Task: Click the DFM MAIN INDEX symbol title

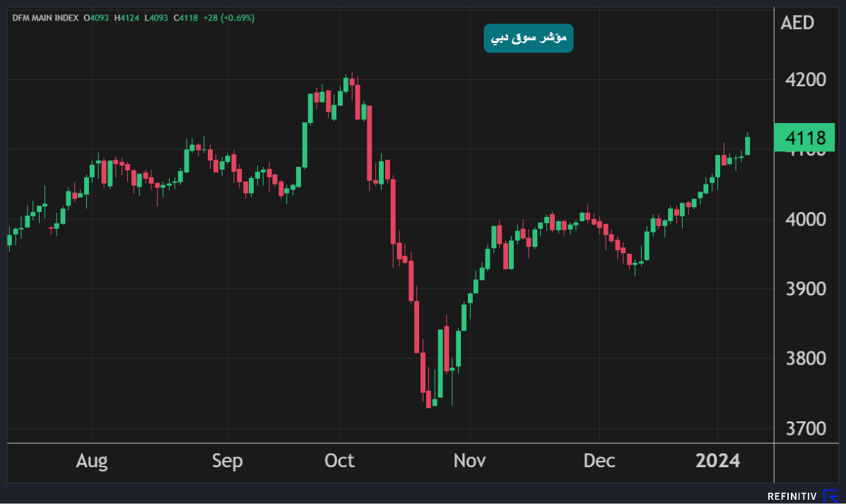Action: click(x=45, y=18)
